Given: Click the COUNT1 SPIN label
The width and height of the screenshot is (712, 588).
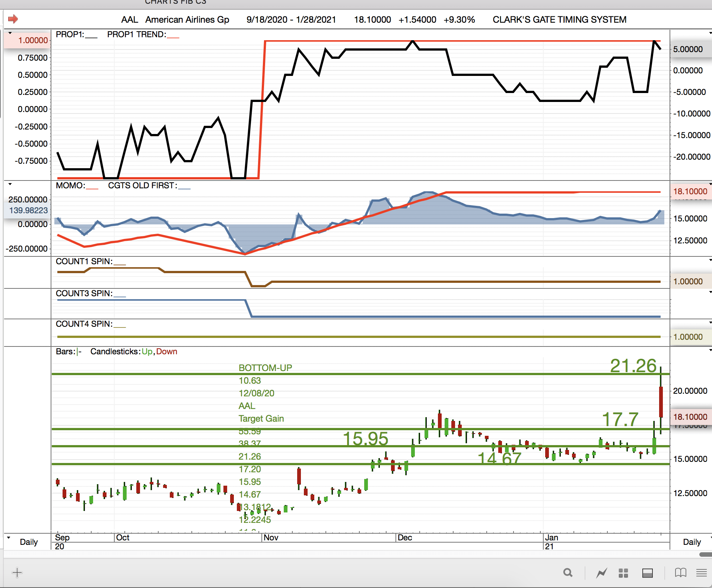Looking at the screenshot, I should pos(84,261).
